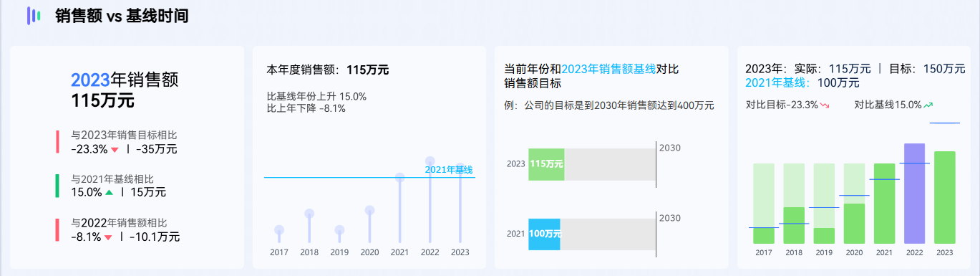Select the 2019 lollipop point
The image size is (980, 276).
339,230
